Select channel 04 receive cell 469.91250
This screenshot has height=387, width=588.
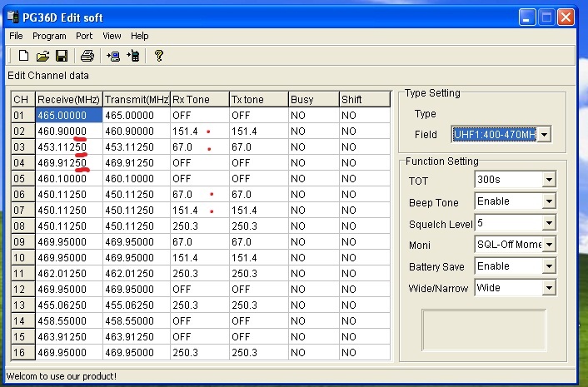69,163
